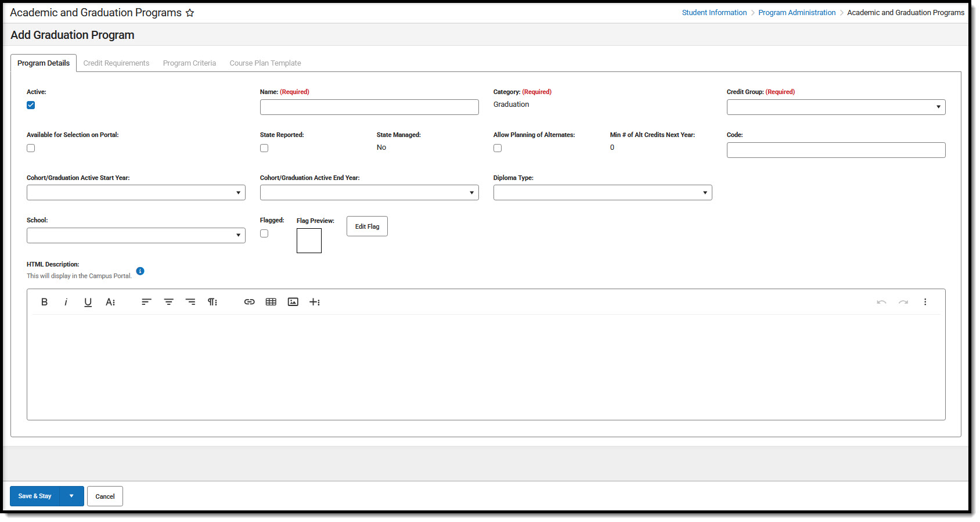Cancel adding the graduation program

pos(105,496)
